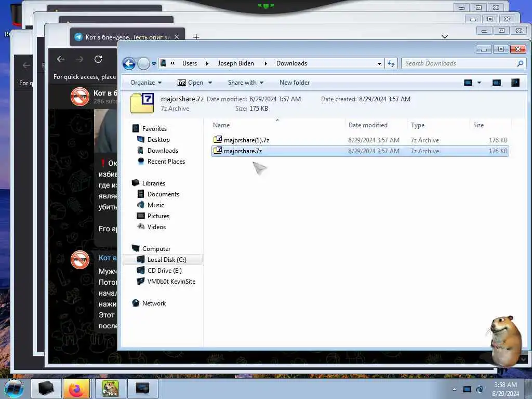This screenshot has height=399, width=532.
Task: Open the Music library
Action: (x=156, y=205)
